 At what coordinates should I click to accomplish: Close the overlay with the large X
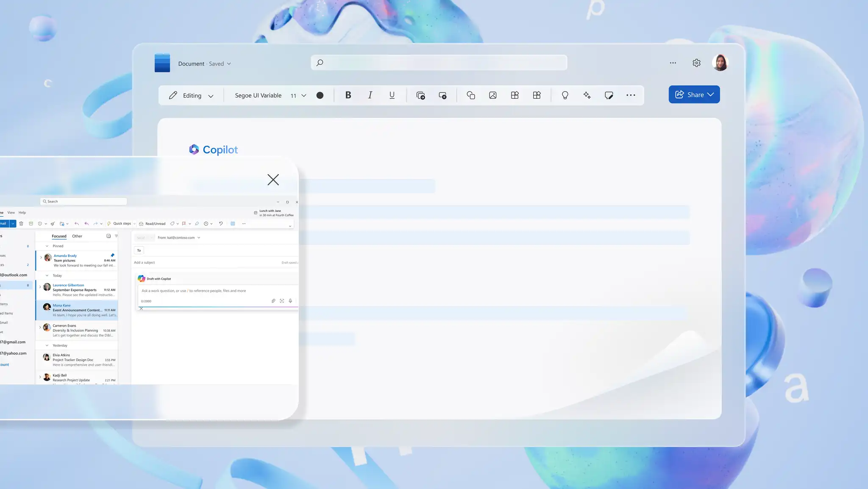pos(273,180)
